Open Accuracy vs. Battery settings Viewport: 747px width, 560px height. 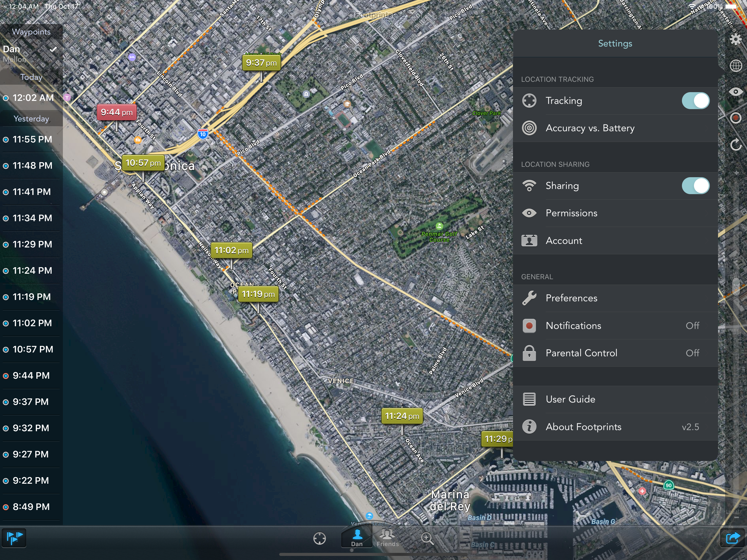615,128
